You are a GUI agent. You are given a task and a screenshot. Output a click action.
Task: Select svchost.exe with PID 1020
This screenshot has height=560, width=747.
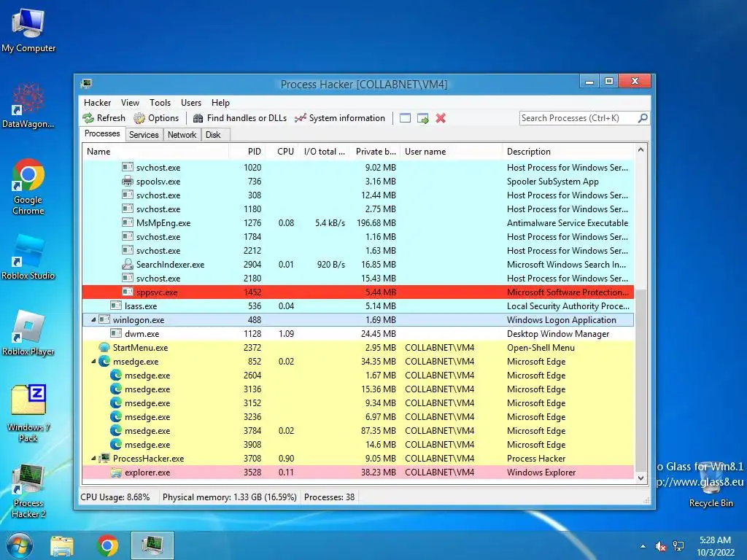(357, 167)
